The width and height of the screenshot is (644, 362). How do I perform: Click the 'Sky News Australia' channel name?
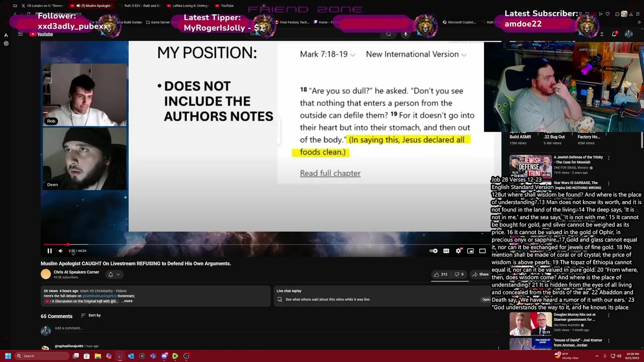tap(567, 325)
